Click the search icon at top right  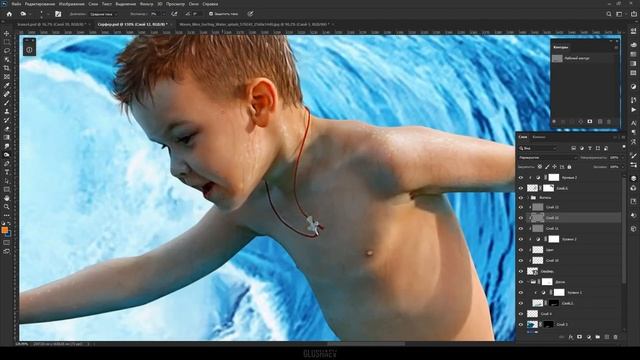[609, 14]
